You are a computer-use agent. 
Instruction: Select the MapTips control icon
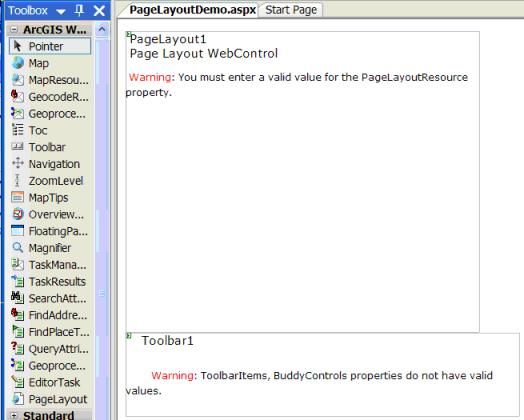18,197
